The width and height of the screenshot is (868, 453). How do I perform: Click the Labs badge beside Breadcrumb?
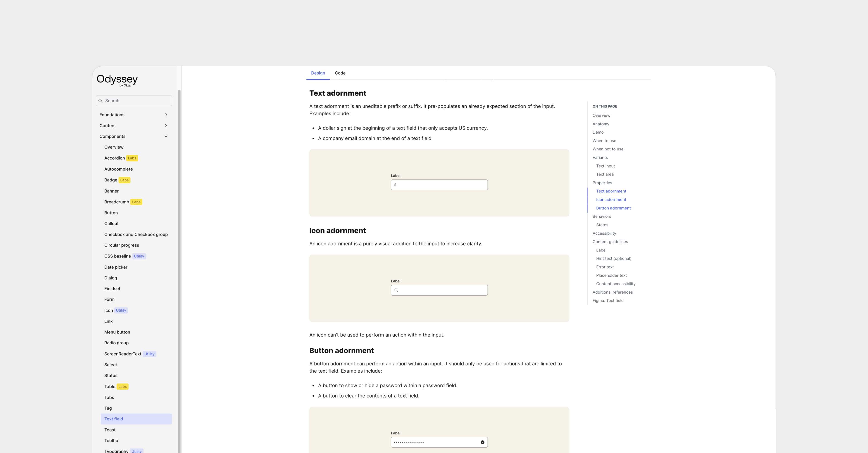tap(136, 202)
